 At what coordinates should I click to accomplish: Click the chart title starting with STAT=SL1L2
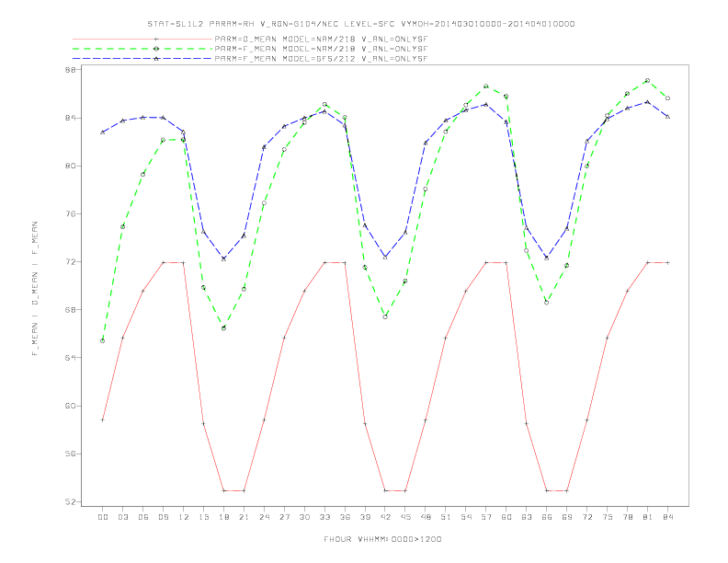[x=360, y=24]
